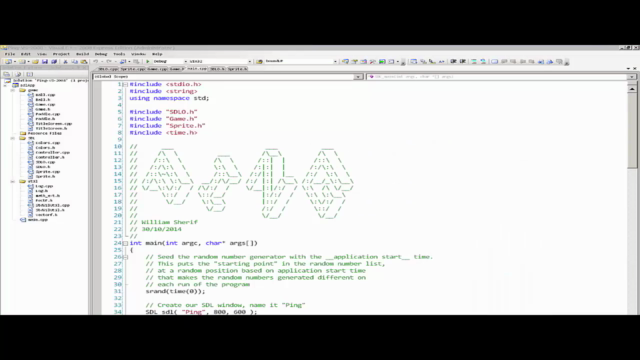Open the File menu
640x360 pixels.
pos(10,54)
